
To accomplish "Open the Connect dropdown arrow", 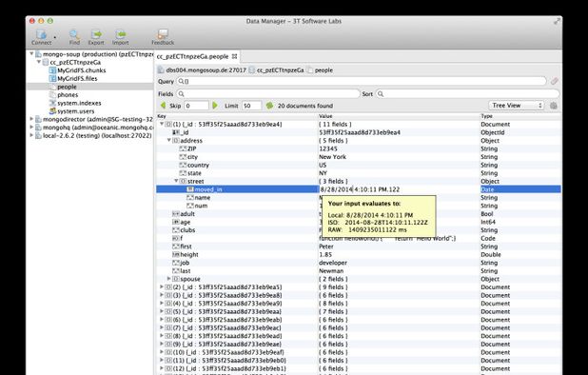I will pos(55,37).
